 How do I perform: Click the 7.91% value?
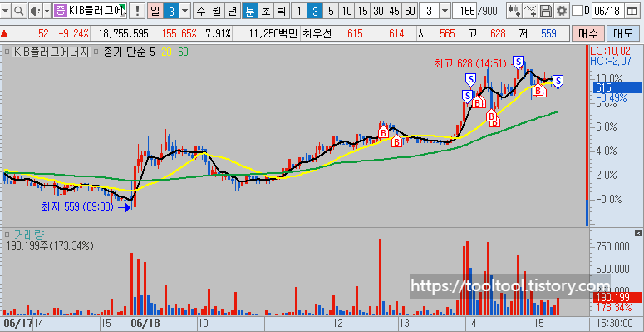(x=218, y=34)
